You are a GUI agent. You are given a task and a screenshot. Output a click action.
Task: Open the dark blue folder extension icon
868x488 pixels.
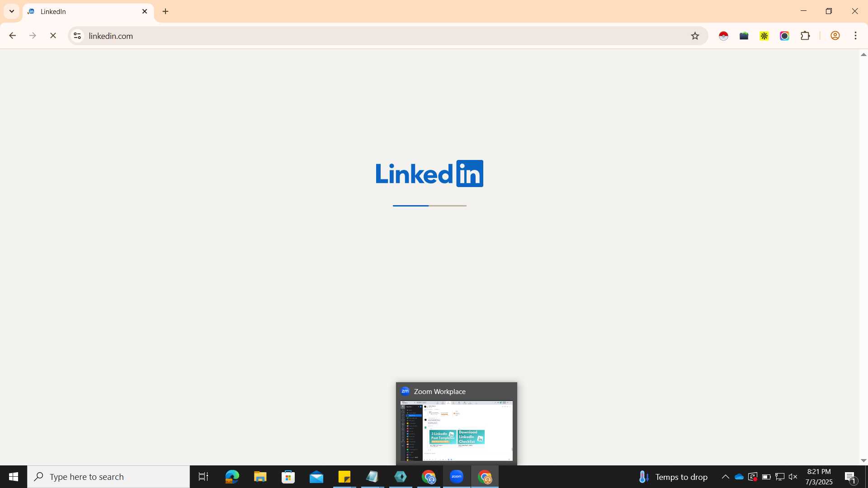[x=744, y=36]
